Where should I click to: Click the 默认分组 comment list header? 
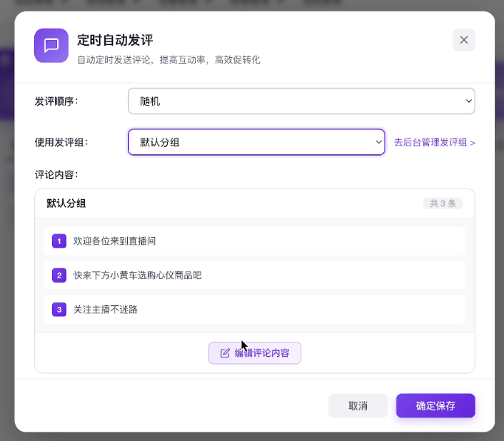66,203
